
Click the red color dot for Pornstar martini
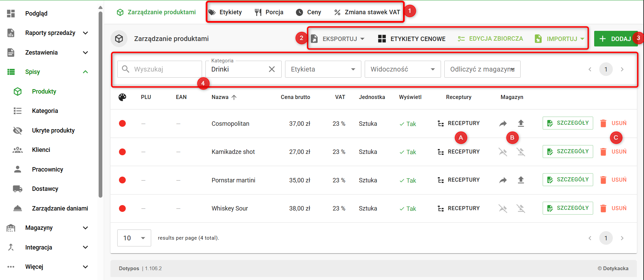122,180
